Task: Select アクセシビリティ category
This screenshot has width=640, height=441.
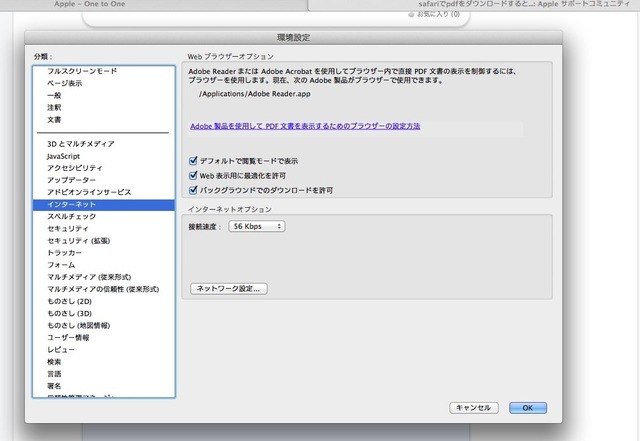Action: point(104,168)
